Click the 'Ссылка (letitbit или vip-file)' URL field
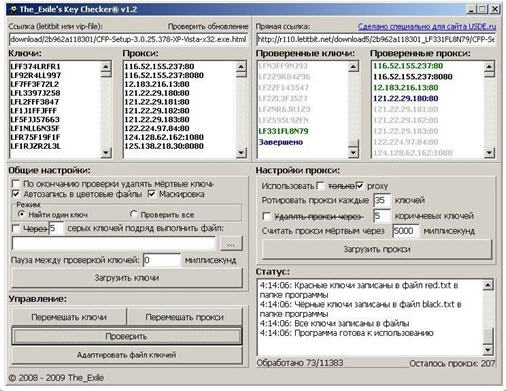The image size is (506, 391). point(128,39)
